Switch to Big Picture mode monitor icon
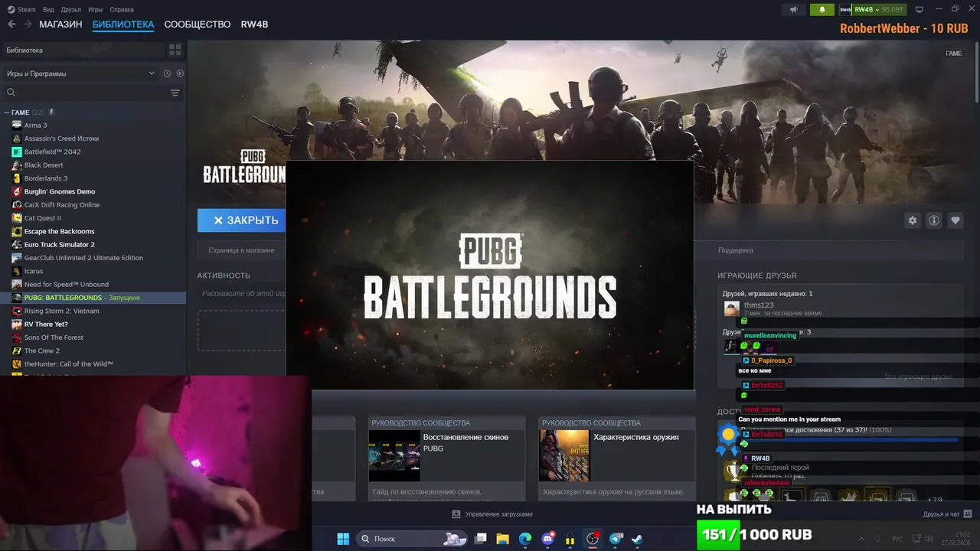Screen dimensions: 980x551 point(920,9)
